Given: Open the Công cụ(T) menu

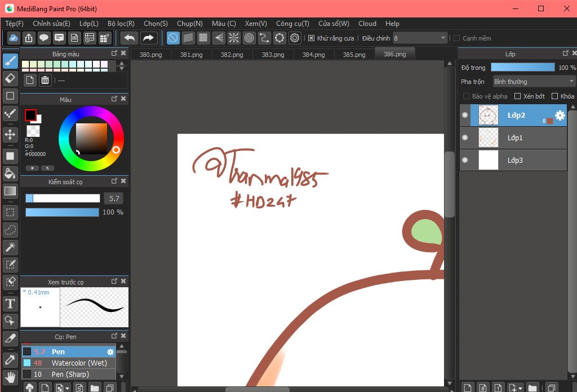Looking at the screenshot, I should [x=292, y=24].
